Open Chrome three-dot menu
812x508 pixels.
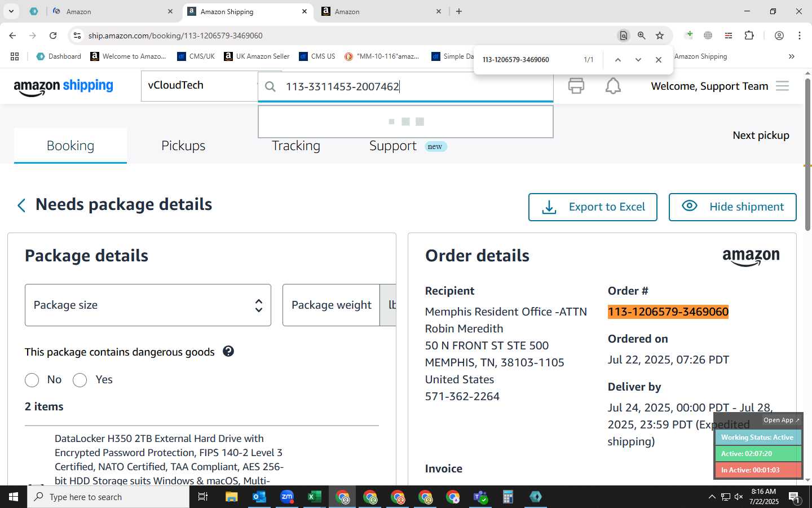800,36
